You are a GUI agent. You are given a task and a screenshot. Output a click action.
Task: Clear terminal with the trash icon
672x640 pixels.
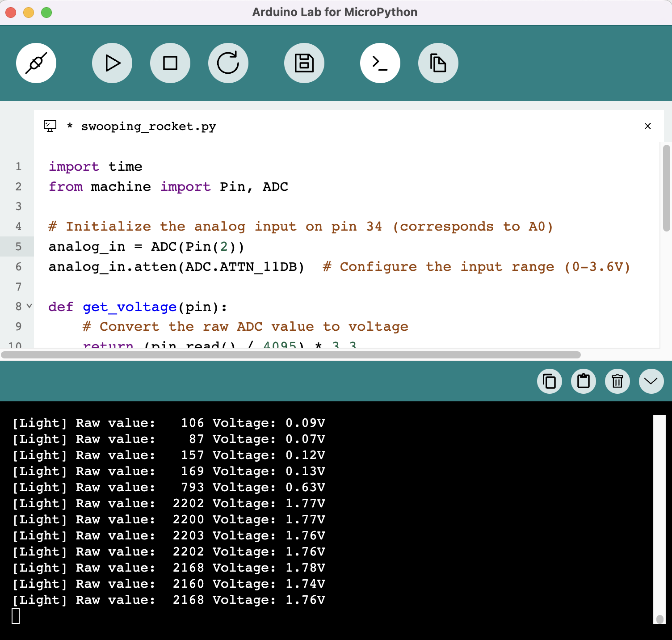[x=617, y=381]
